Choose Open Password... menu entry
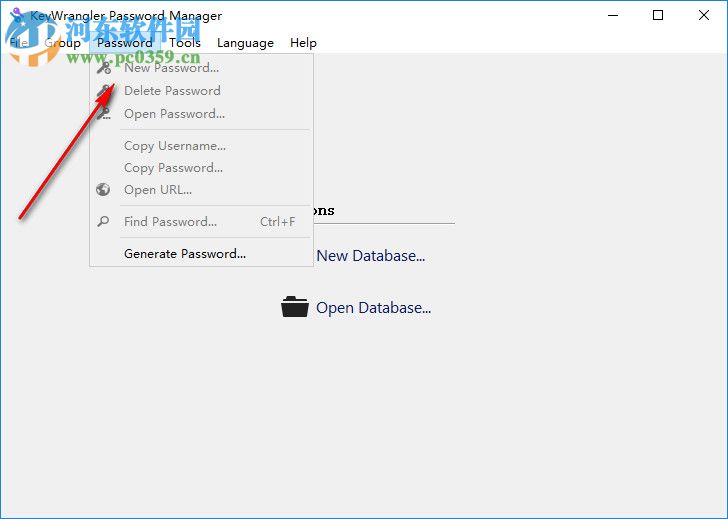The width and height of the screenshot is (728, 519). 201,114
